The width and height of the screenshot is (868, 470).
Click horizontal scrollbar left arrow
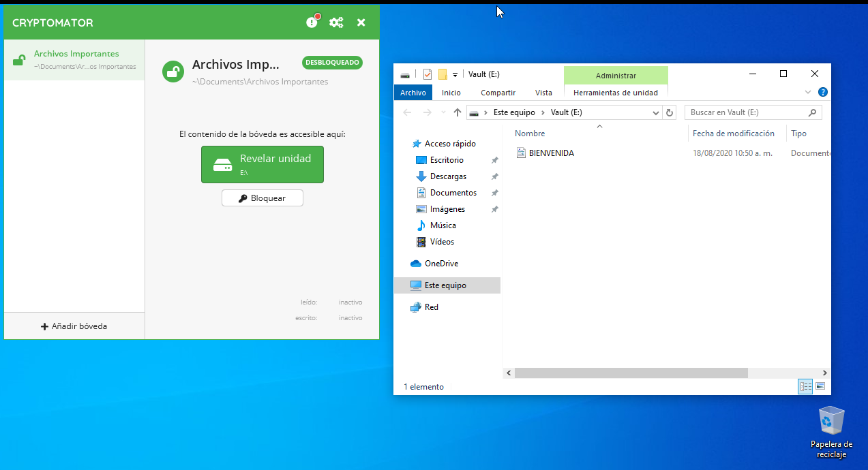point(508,373)
